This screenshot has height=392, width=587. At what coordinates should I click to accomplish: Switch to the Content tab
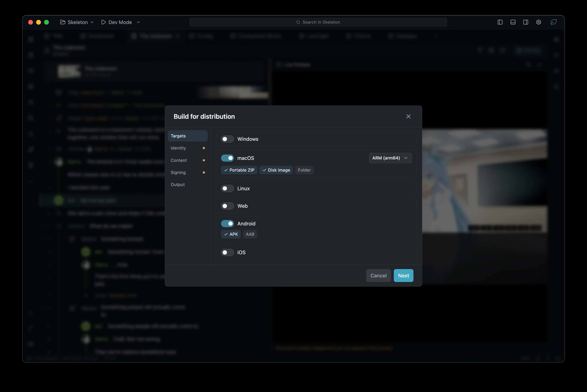(187, 160)
